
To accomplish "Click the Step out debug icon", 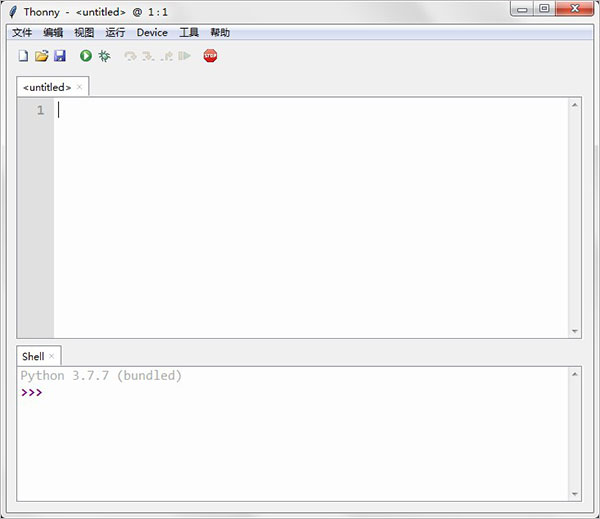I will [x=166, y=56].
